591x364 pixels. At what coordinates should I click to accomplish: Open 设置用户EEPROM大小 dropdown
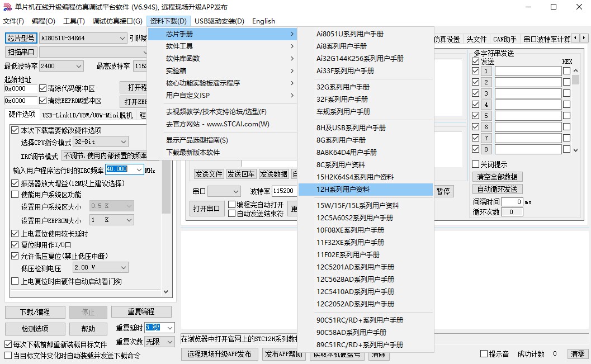point(129,220)
